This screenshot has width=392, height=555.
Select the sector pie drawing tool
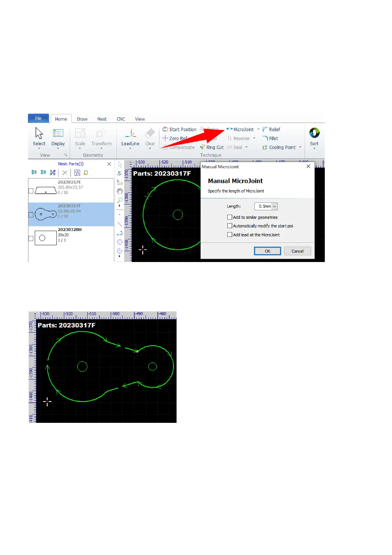[x=120, y=251]
